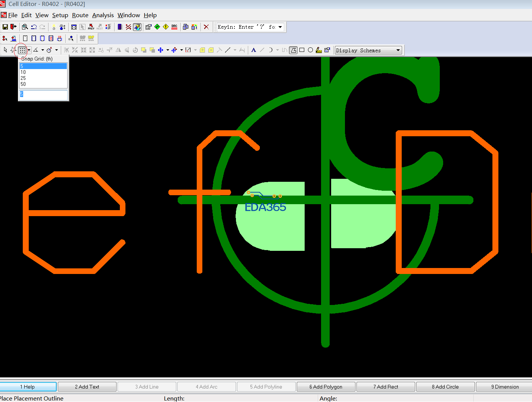Open the View menu
532x402 pixels.
tap(42, 15)
